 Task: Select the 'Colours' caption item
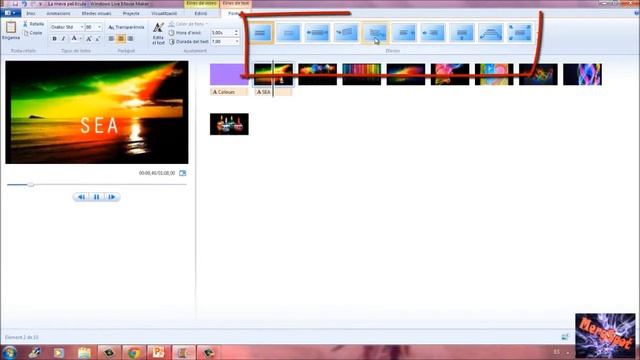pyautogui.click(x=229, y=92)
